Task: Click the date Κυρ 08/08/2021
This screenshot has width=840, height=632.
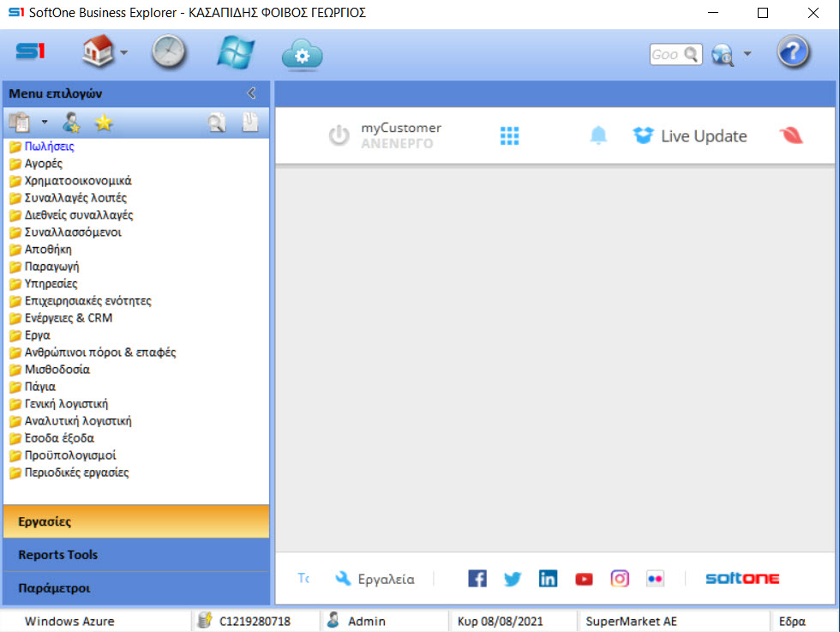Action: pyautogui.click(x=500, y=621)
